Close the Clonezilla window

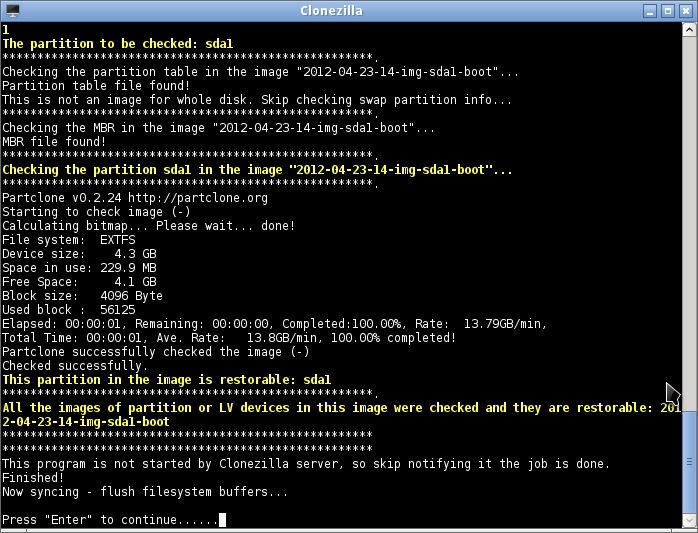(x=686, y=10)
